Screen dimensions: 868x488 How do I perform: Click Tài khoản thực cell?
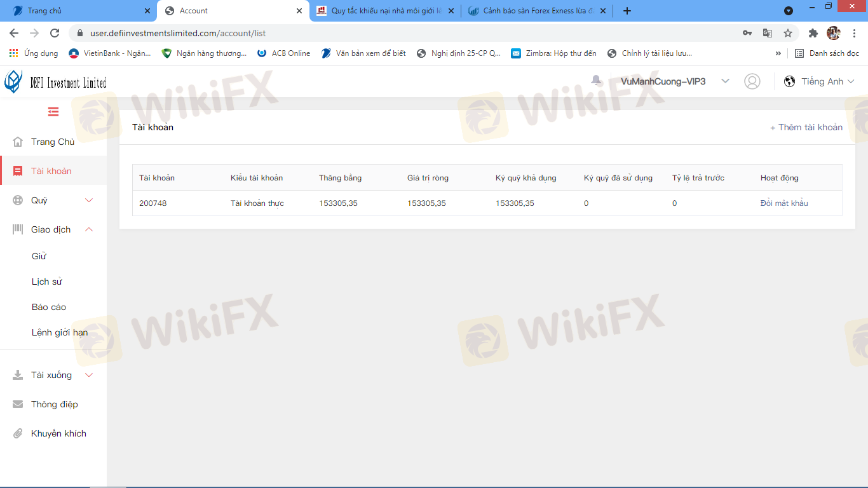coord(257,203)
